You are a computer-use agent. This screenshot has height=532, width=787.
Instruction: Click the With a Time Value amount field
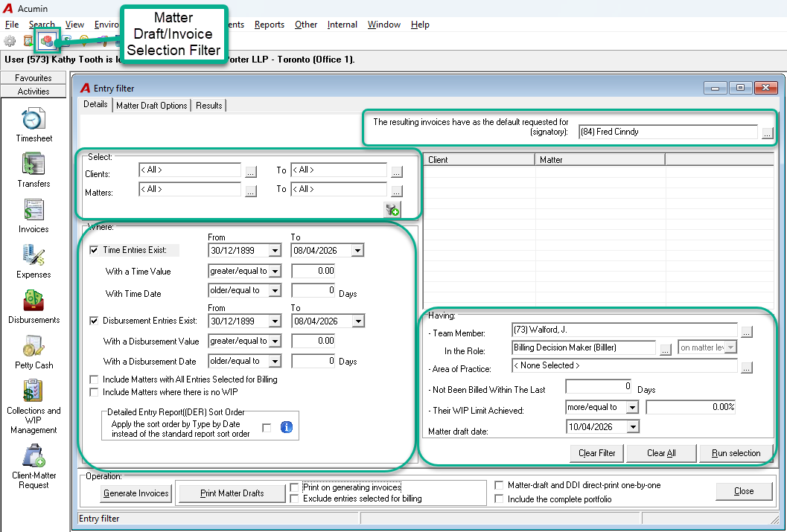[313, 272]
